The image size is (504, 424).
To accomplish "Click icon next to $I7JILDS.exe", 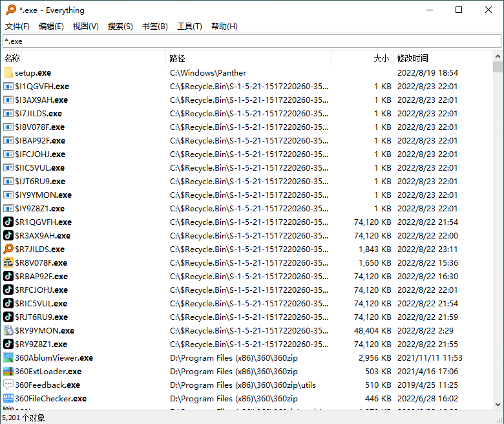I will point(8,113).
